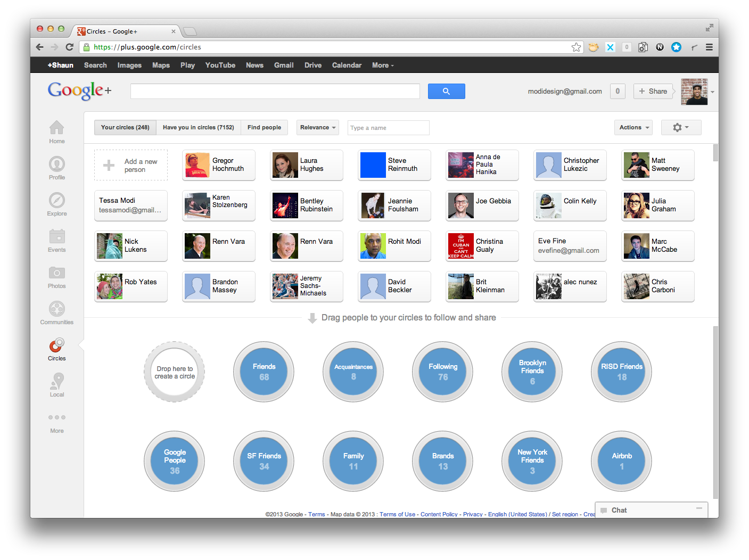Click the circled N extension icon

[660, 47]
